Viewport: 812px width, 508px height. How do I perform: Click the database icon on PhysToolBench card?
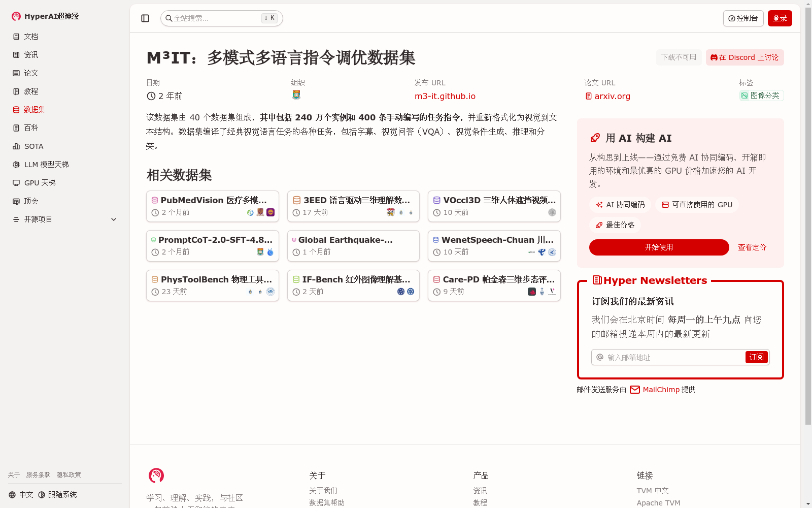[155, 279]
